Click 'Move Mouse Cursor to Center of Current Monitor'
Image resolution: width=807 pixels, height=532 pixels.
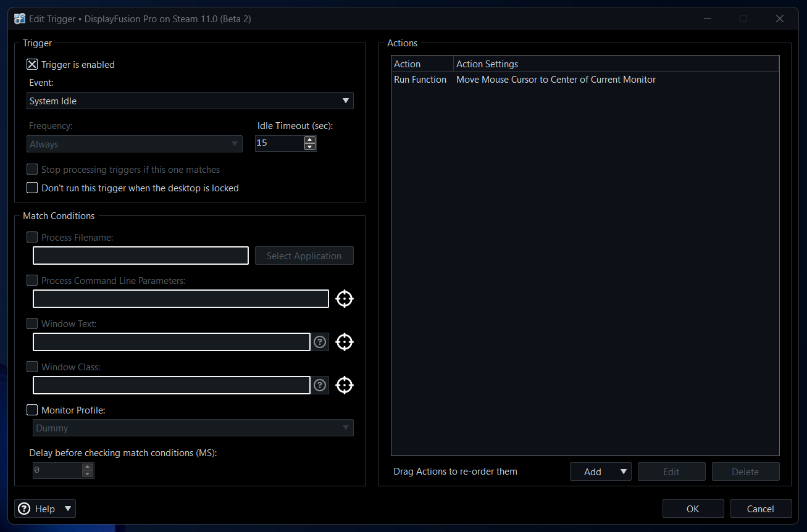click(x=556, y=80)
